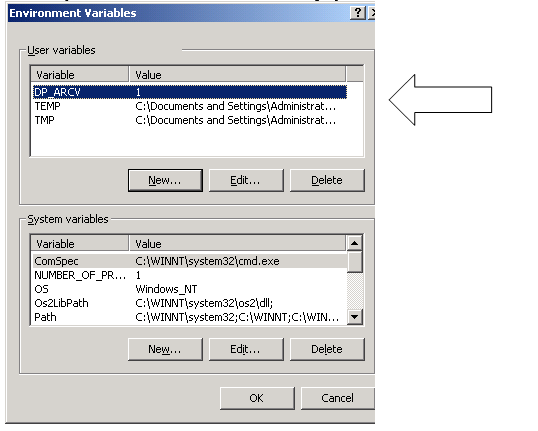
Task: Select the Path system variable
Action: tap(190, 317)
